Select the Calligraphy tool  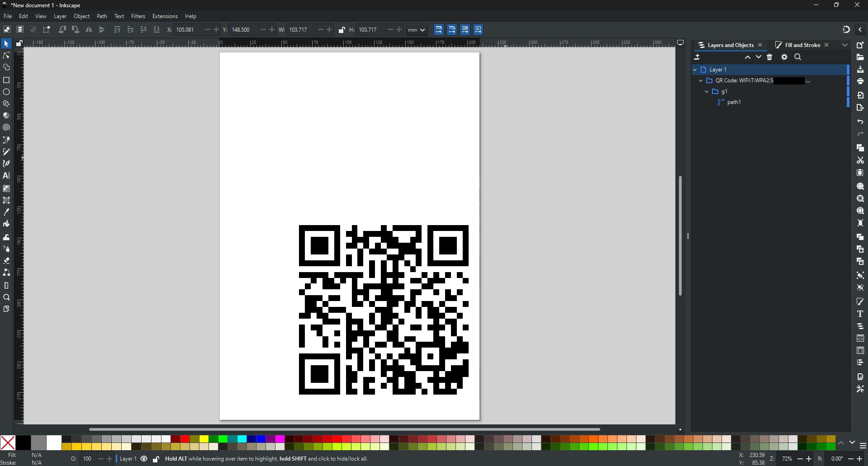point(6,164)
